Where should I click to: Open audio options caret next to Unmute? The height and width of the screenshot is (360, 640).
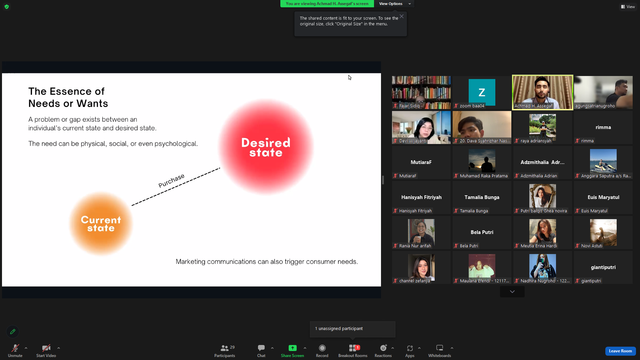point(26,348)
